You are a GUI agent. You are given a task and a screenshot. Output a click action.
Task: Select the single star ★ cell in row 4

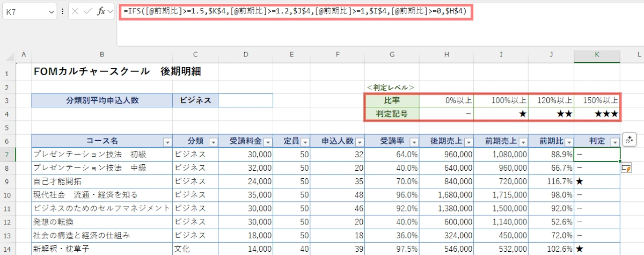pos(501,114)
